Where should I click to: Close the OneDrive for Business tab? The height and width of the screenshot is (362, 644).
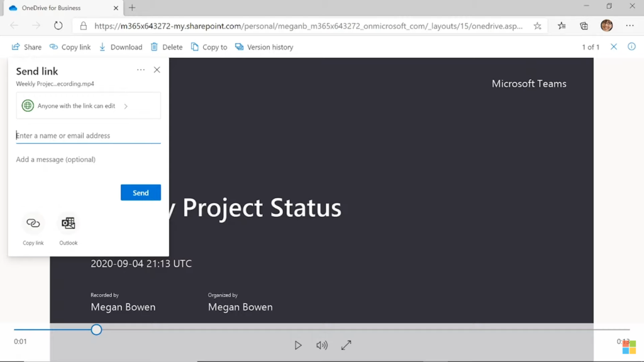(x=116, y=8)
